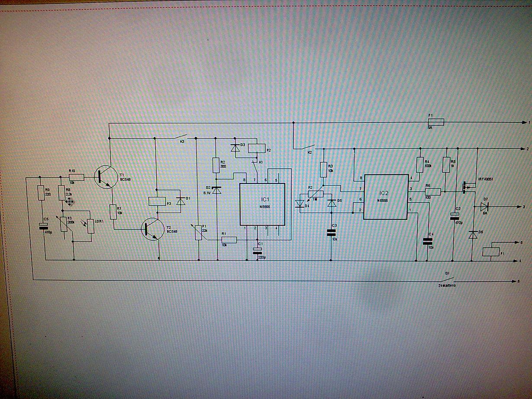Select the R10 10k resistor

pos(73,177)
